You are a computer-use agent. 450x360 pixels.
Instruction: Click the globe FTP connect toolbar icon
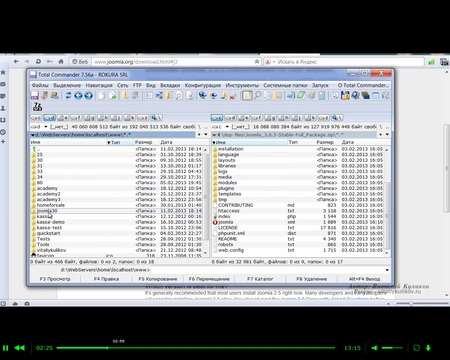[202, 96]
